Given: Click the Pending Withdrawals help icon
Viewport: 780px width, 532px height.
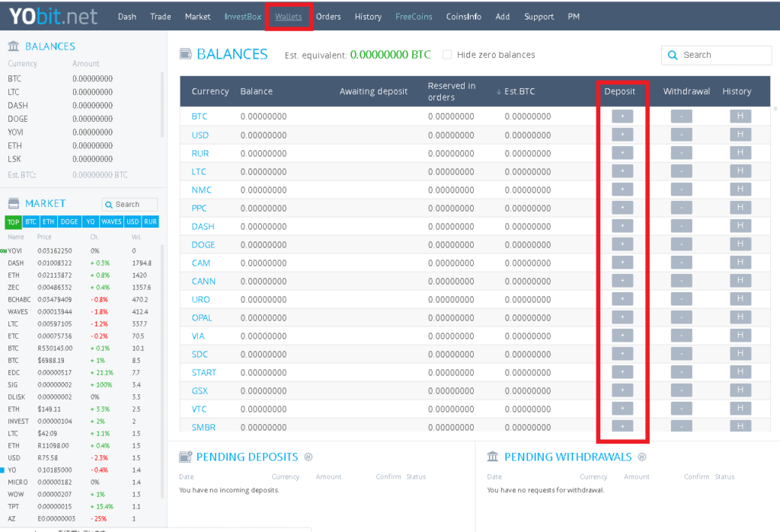Looking at the screenshot, I should [x=642, y=457].
